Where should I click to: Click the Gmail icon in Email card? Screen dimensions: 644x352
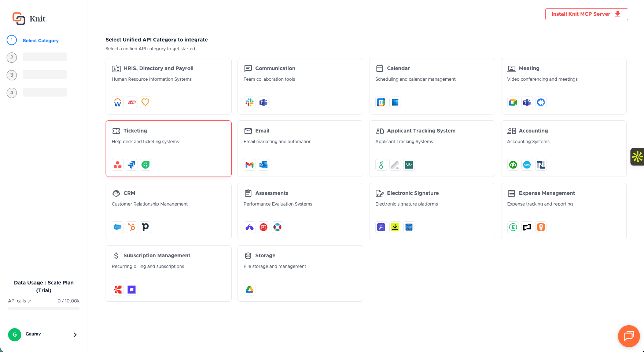coord(250,165)
